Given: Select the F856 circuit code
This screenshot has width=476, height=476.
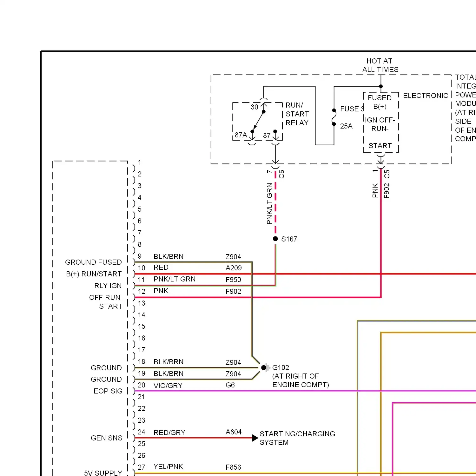Looking at the screenshot, I should point(233,467).
